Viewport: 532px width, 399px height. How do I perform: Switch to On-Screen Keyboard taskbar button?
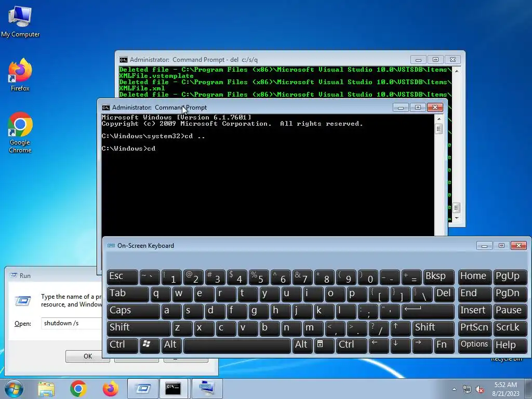pyautogui.click(x=207, y=389)
